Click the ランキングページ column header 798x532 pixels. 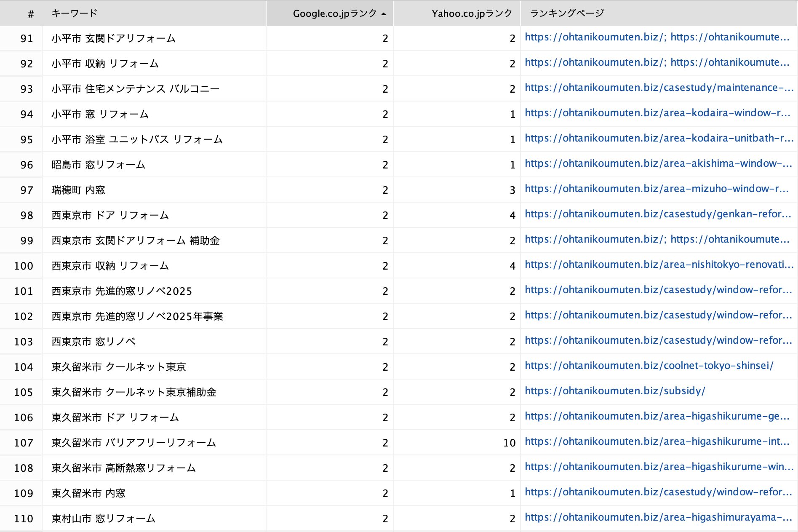[566, 13]
